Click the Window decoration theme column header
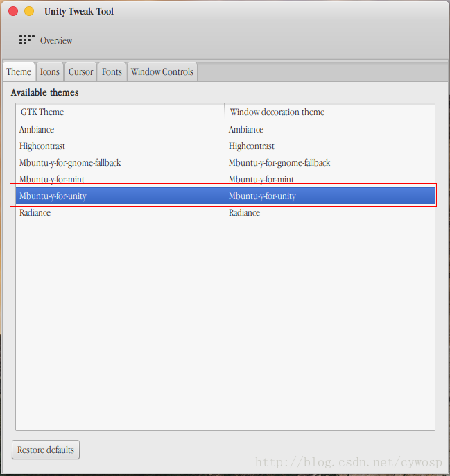Screen dimensions: 450x476 tap(329, 112)
